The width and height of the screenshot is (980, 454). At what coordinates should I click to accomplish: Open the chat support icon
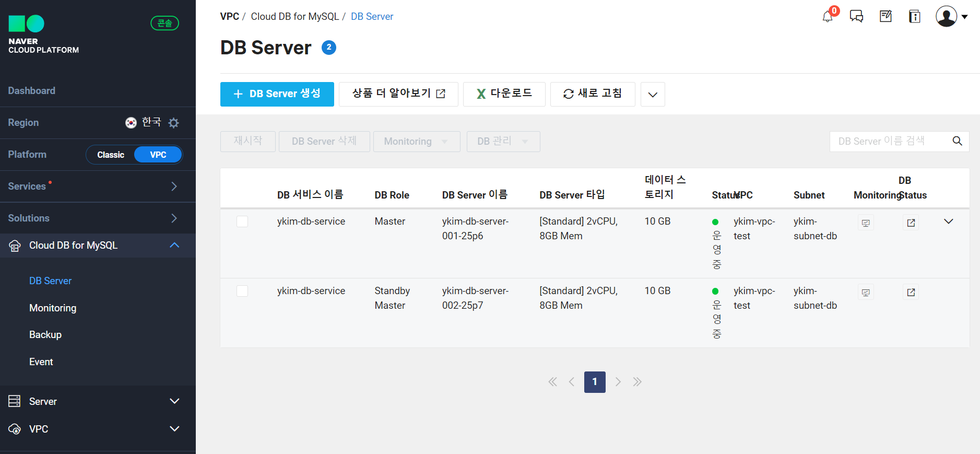(x=856, y=16)
